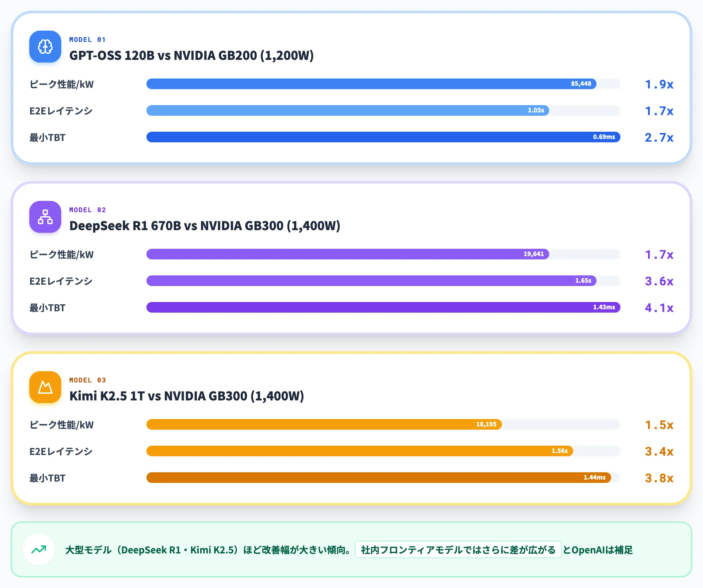
Task: Click ピーク性能/kW label in GPT-OSS card
Action: pos(62,84)
